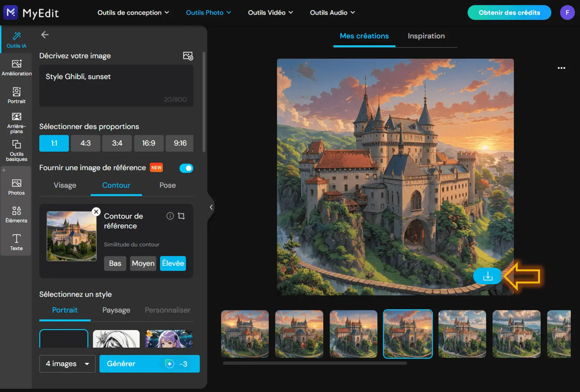The height and width of the screenshot is (392, 580).
Task: Edit the Style Ghibli, sunset prompt field
Action: pyautogui.click(x=116, y=86)
